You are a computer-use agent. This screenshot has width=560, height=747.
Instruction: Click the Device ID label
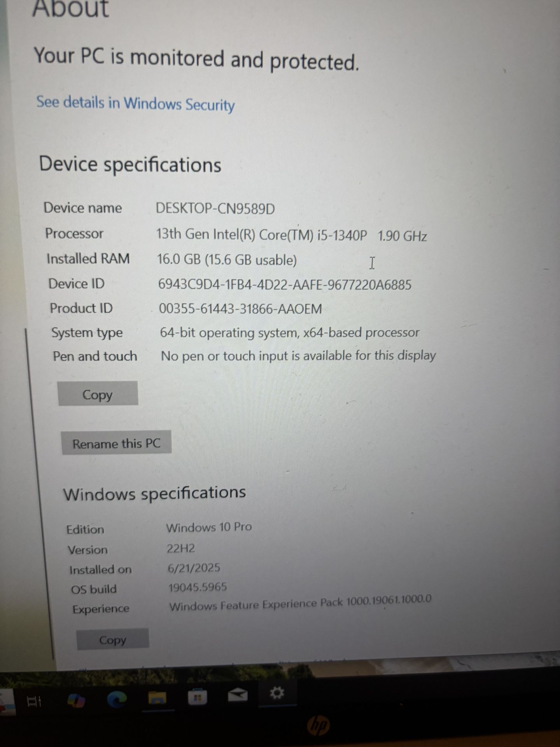[77, 284]
